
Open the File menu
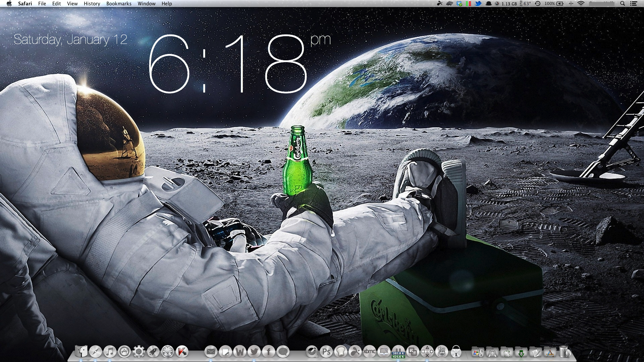pos(42,4)
